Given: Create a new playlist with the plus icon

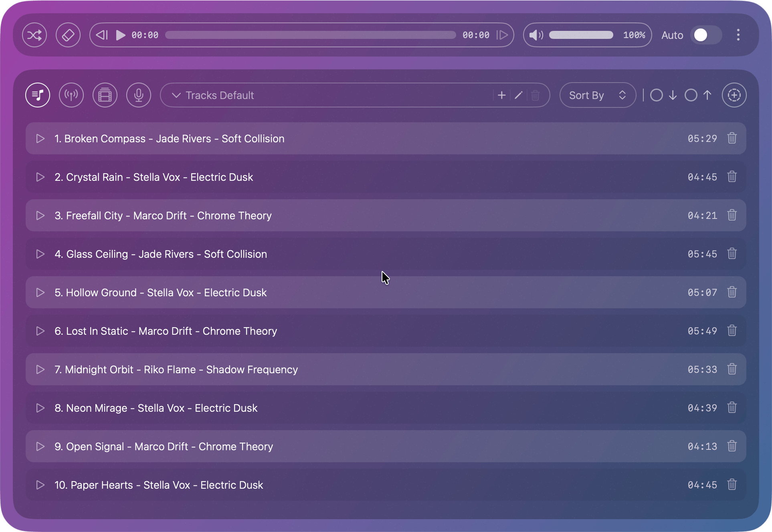Looking at the screenshot, I should click(x=501, y=95).
